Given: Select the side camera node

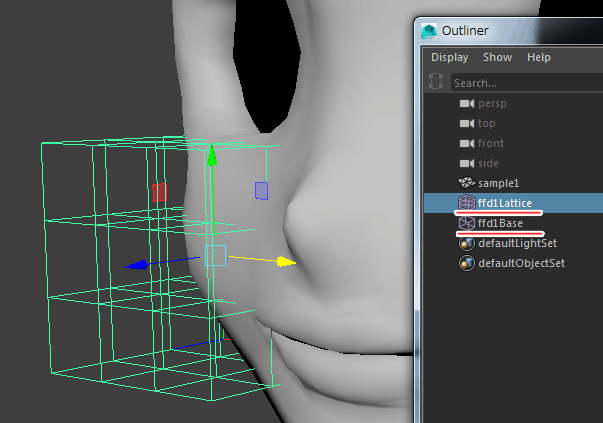Looking at the screenshot, I should point(488,163).
